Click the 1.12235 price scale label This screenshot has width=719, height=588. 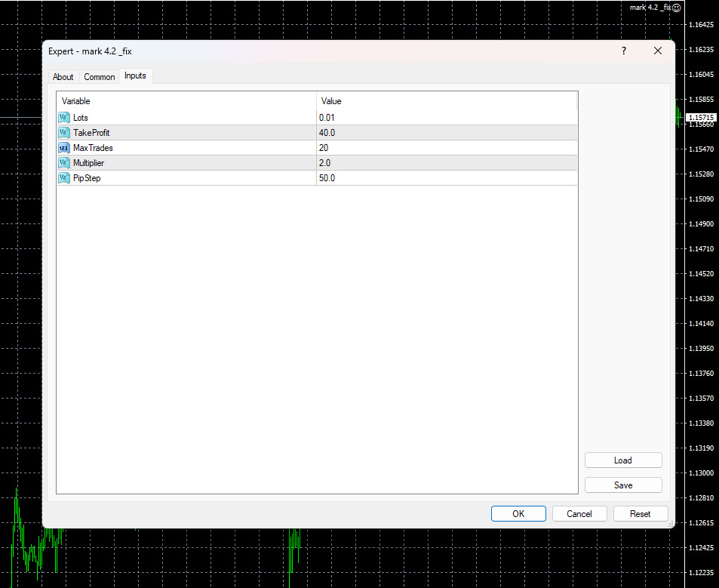[701, 573]
